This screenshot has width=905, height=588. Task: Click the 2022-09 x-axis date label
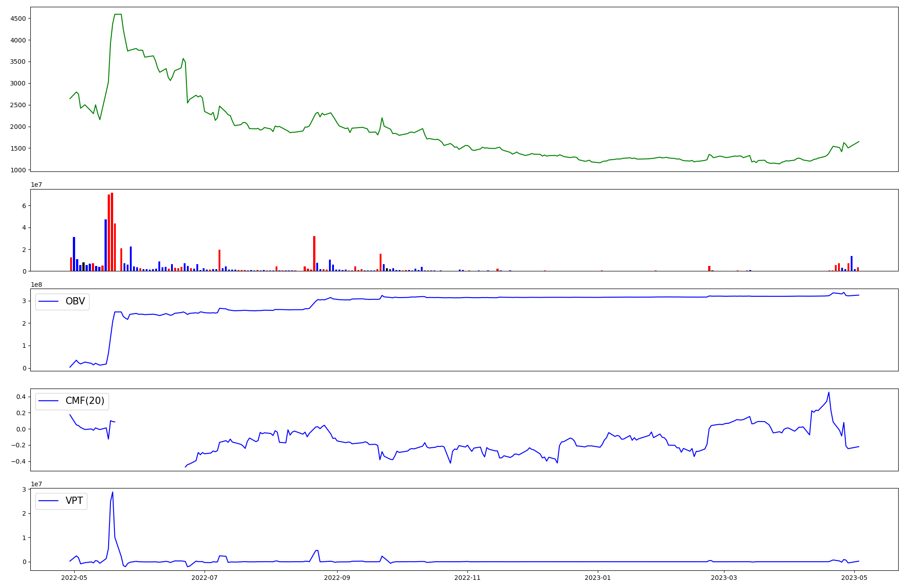337,578
